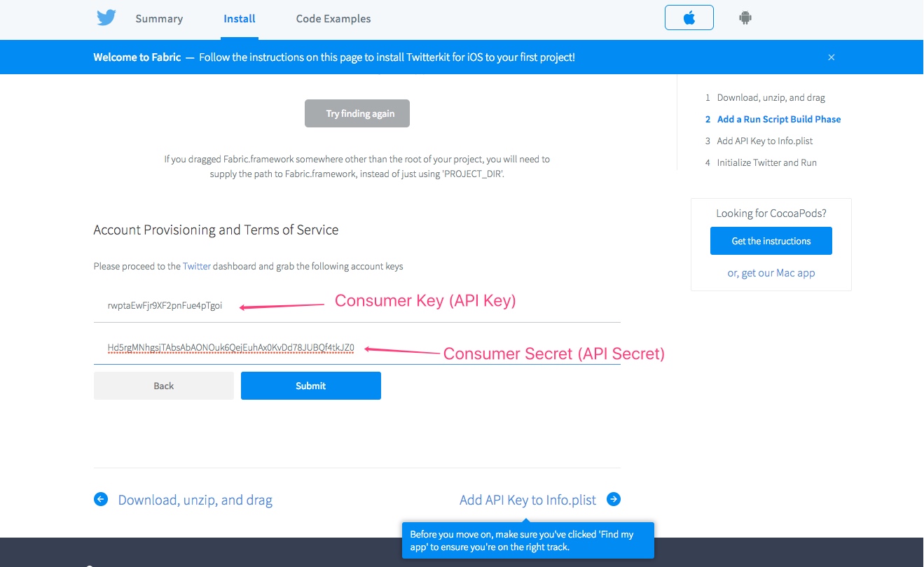Viewport: 924px width, 567px height.
Task: Click the Twitter dashboard link
Action: [x=196, y=267]
